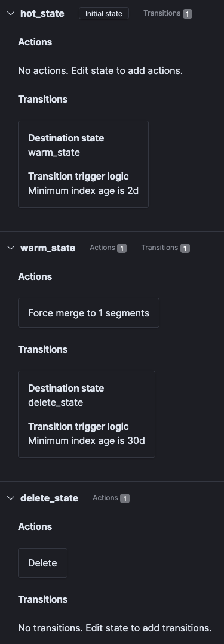The height and width of the screenshot is (644, 224).
Task: Click warm_state Actions count badge
Action: [x=122, y=248]
